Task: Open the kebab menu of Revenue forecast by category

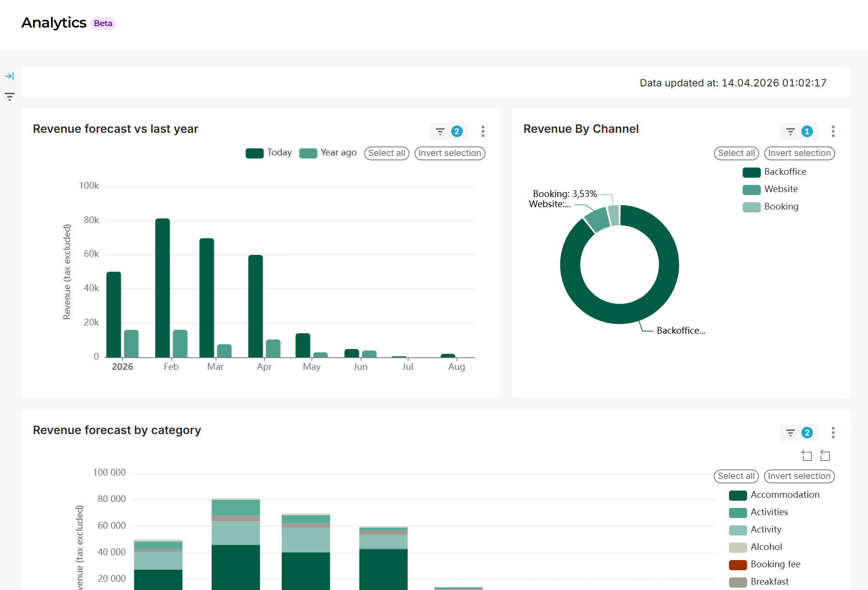Action: [833, 433]
